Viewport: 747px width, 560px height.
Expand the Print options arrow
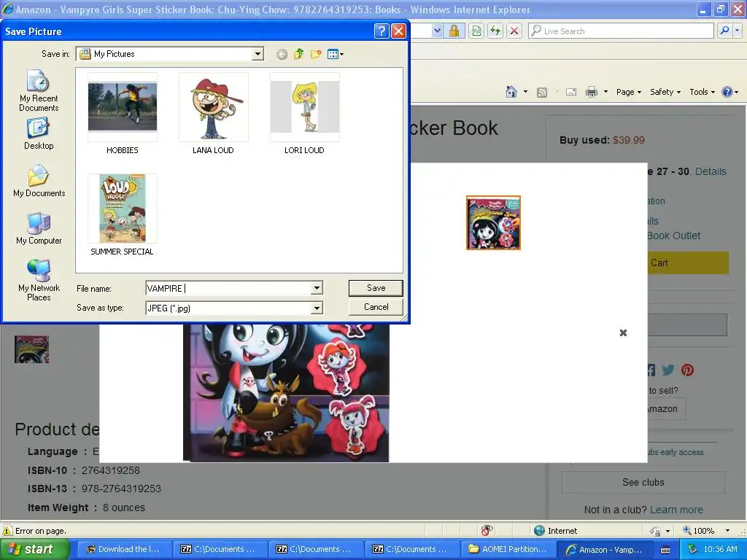[x=605, y=92]
